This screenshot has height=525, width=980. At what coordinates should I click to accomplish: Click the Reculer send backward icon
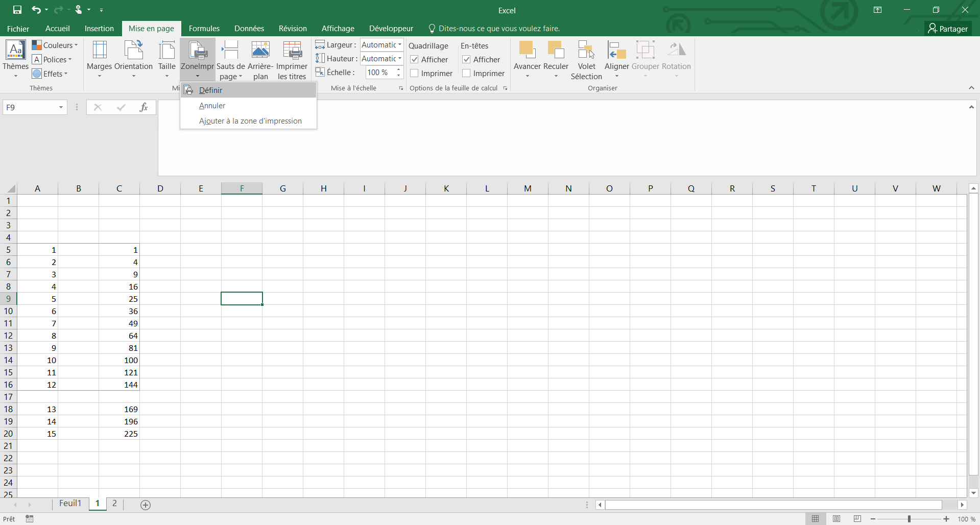[x=556, y=50]
